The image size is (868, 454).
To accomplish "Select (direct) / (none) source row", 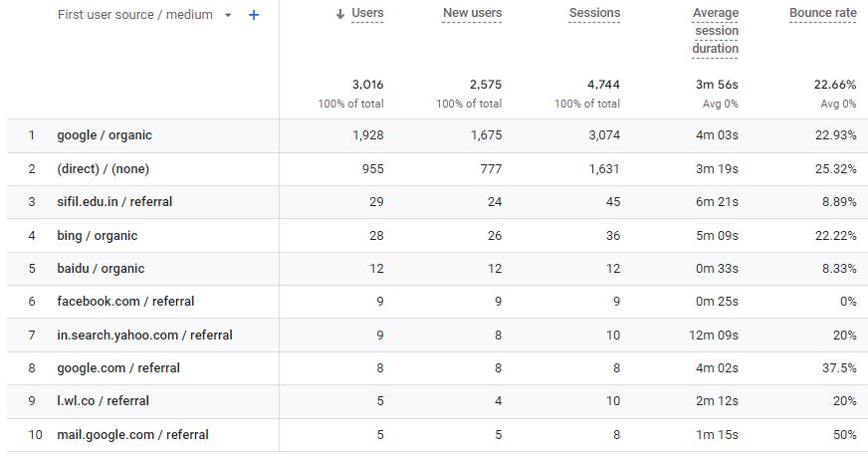I will 103,169.
